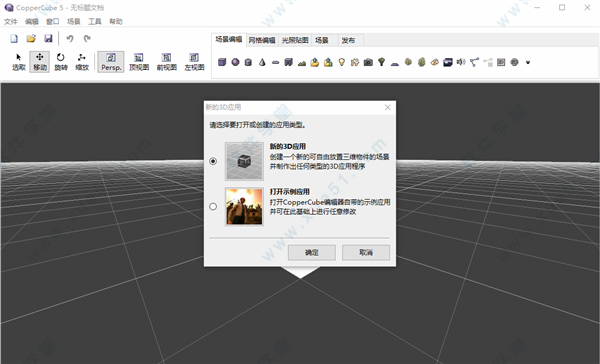Undo the last action
The image size is (600, 364).
70,38
